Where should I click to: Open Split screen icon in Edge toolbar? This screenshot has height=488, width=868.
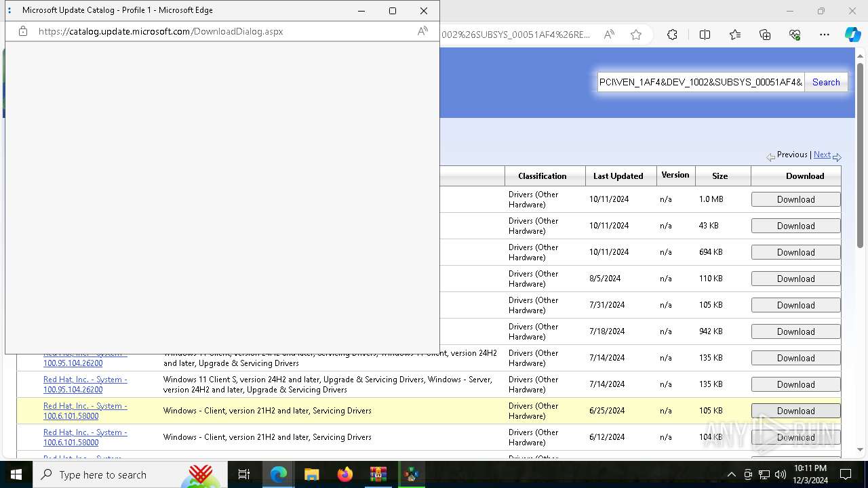coord(705,35)
